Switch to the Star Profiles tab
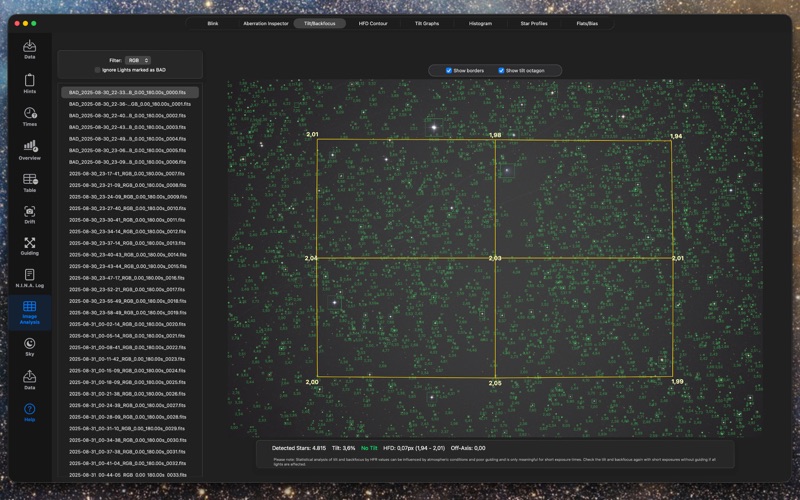800x500 pixels. click(x=534, y=23)
